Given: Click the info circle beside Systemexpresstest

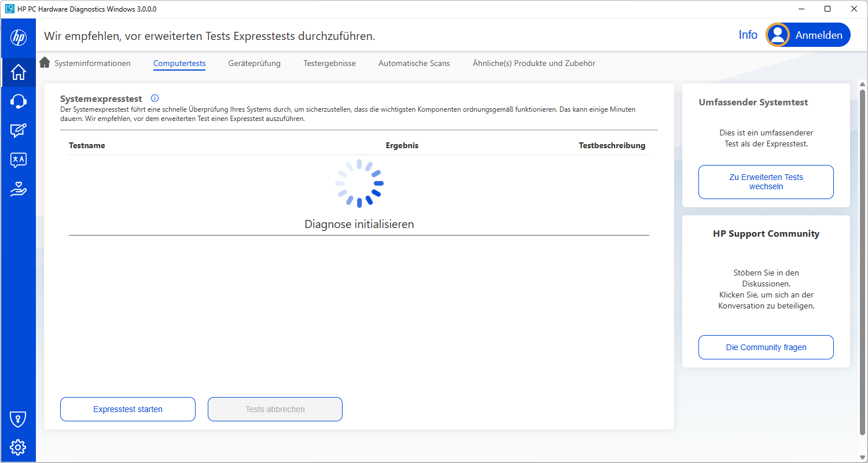Looking at the screenshot, I should click(x=155, y=98).
